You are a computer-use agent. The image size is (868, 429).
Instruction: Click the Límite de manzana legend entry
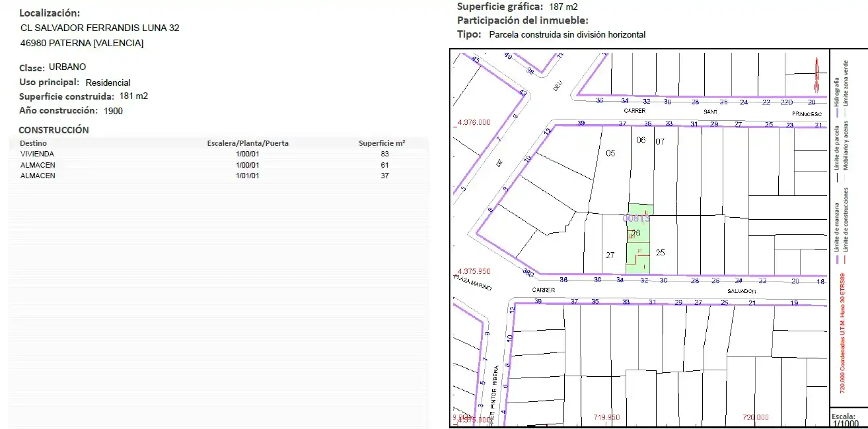point(837,226)
